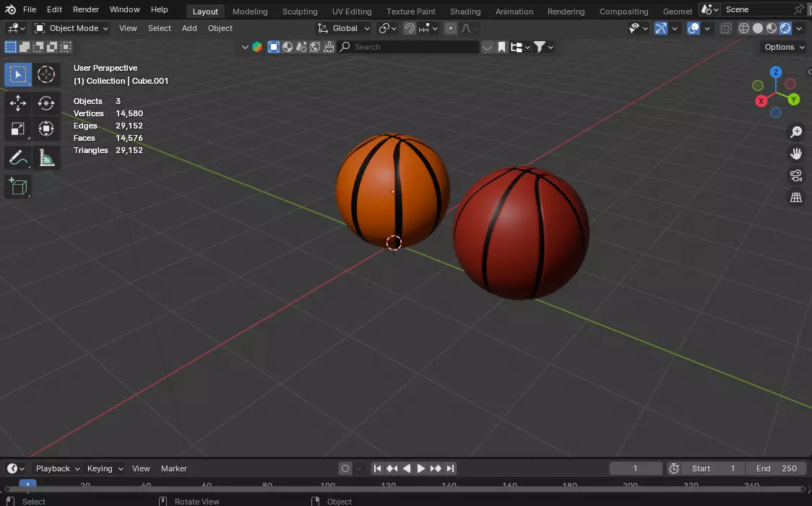
Task: Switch to the UV Editing tab
Action: 352,12
